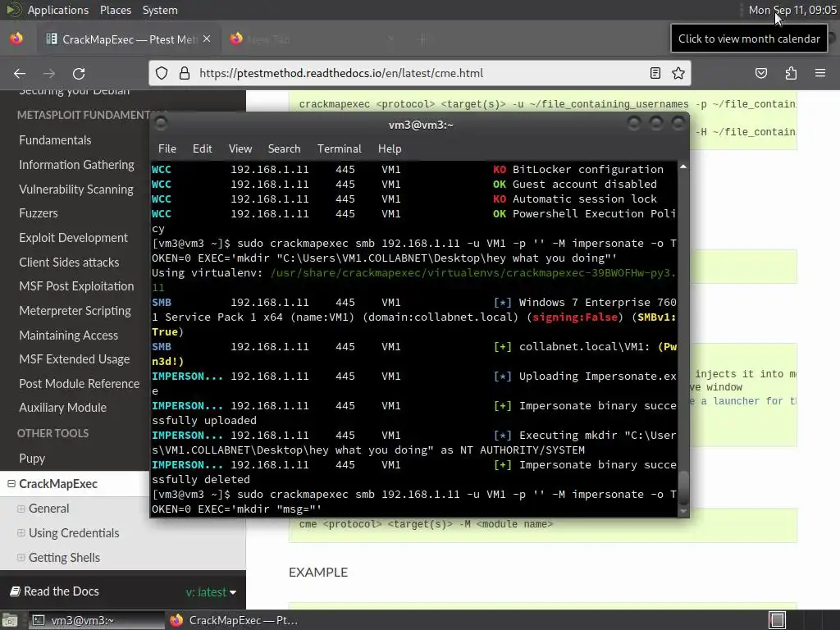Open the version 'v: latest' dropdown
The image size is (840, 630).
click(211, 592)
